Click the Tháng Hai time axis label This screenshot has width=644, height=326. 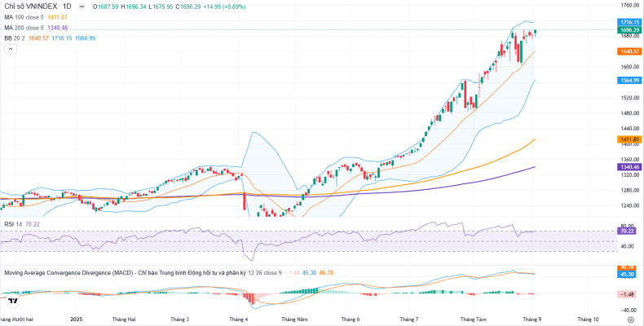pos(124,319)
